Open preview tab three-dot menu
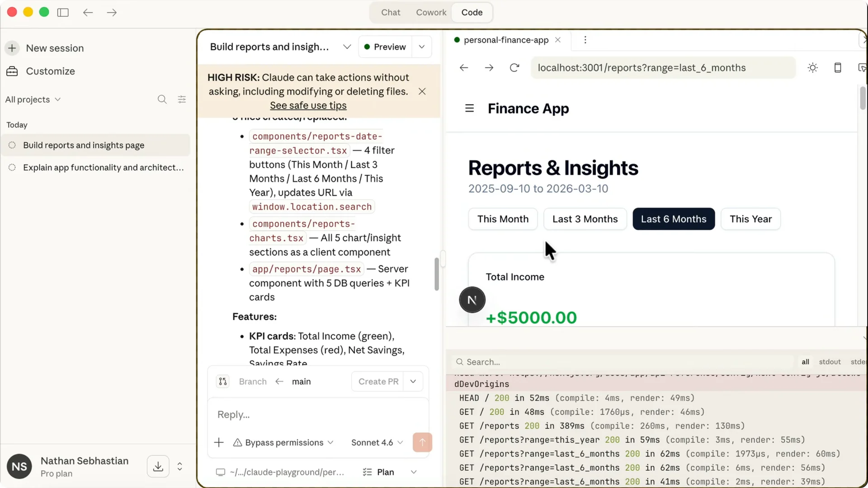The image size is (868, 488). coord(585,40)
